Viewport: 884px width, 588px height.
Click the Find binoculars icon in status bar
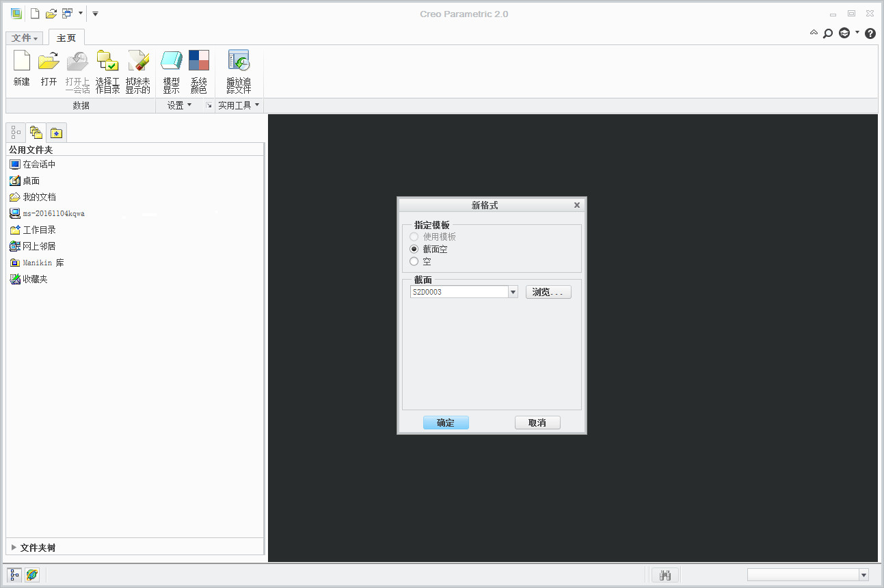pos(665,575)
